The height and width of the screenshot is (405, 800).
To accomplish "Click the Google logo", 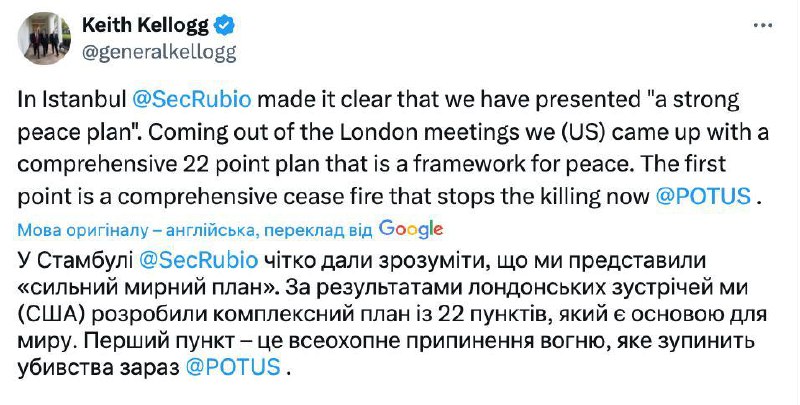I will (x=410, y=228).
